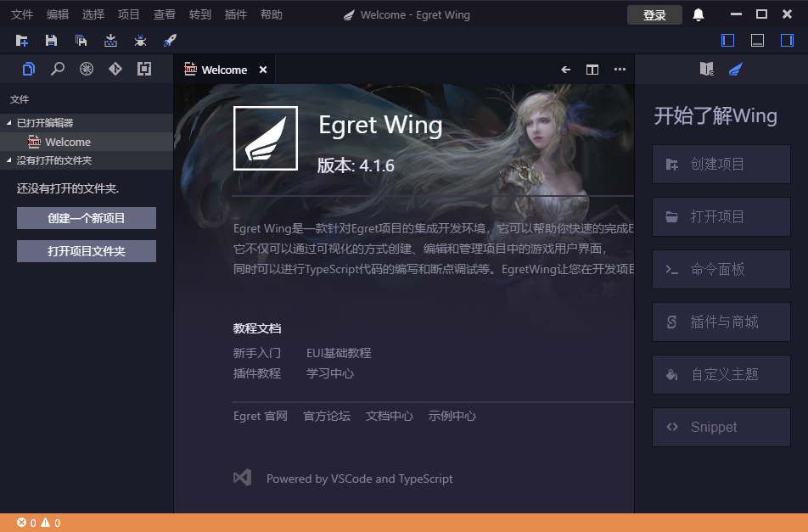Open the 文件 menu
This screenshot has width=808, height=532.
(22, 14)
